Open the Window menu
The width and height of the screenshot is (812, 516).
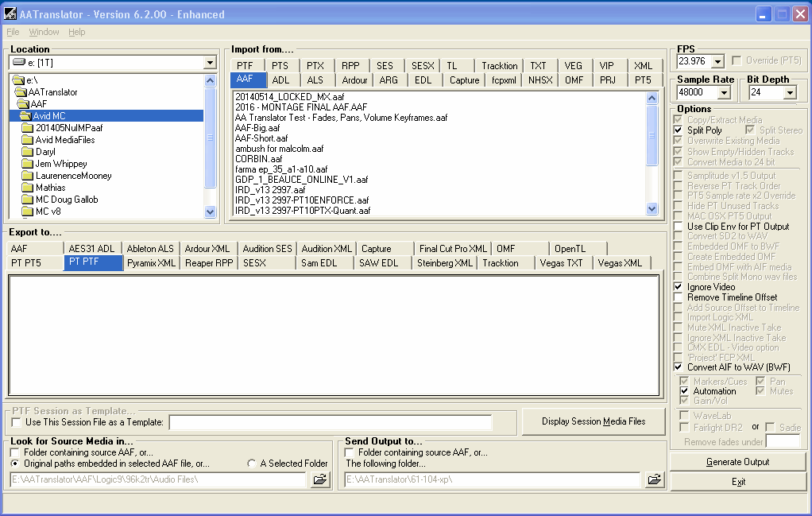coord(44,32)
